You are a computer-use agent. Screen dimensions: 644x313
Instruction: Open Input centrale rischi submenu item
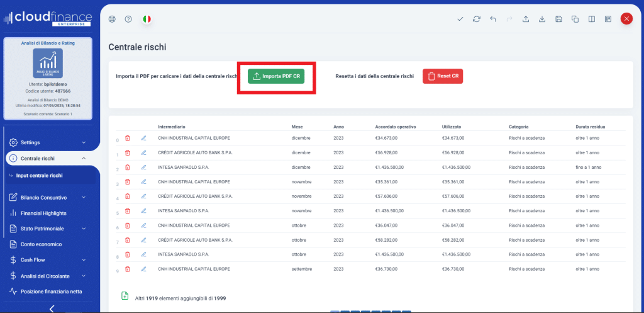[x=40, y=176]
